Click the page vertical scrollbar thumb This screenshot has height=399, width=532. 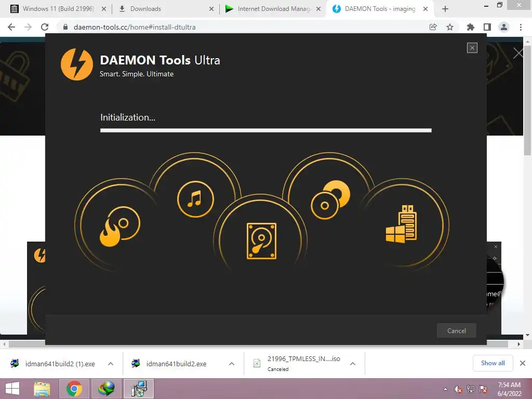click(x=528, y=100)
